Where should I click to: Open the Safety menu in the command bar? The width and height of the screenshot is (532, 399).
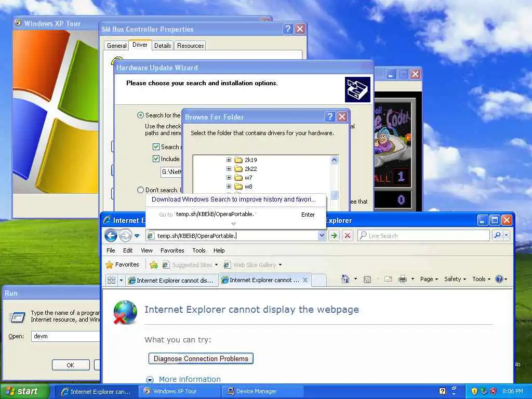(x=455, y=279)
